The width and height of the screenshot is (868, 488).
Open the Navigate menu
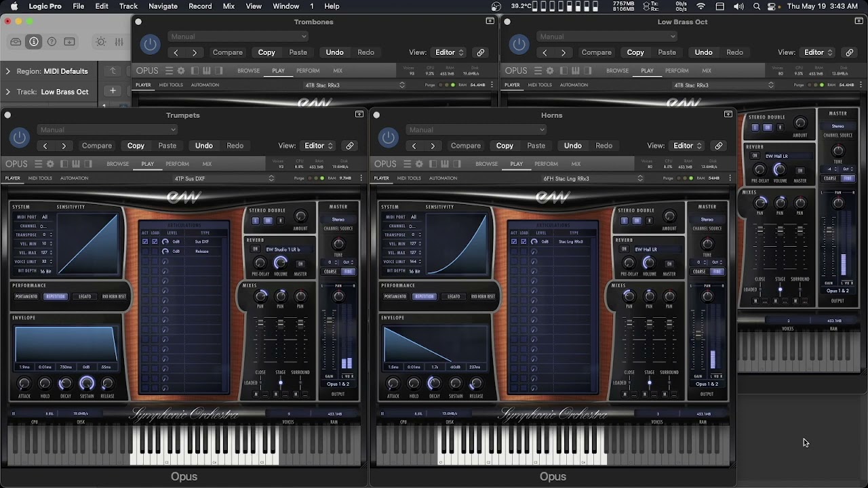pyautogui.click(x=163, y=6)
